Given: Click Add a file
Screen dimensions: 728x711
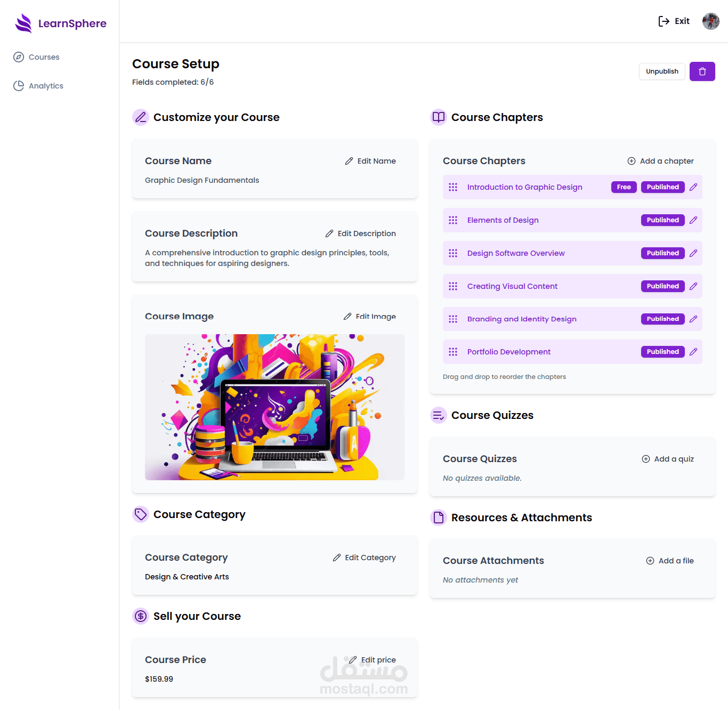Looking at the screenshot, I should [x=670, y=561].
